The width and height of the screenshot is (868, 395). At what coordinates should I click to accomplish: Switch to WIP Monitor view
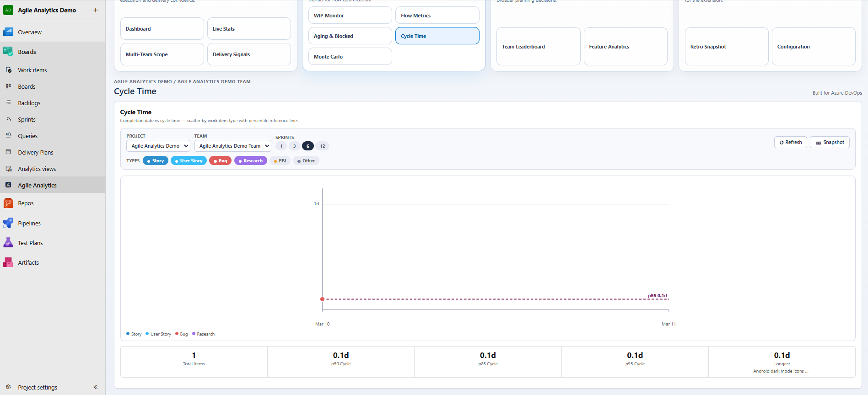click(350, 16)
